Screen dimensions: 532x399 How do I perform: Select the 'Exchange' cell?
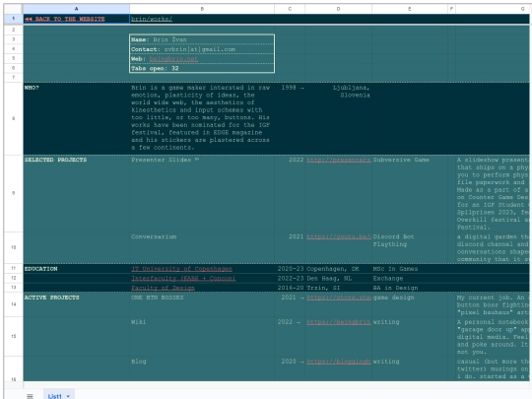pos(410,278)
